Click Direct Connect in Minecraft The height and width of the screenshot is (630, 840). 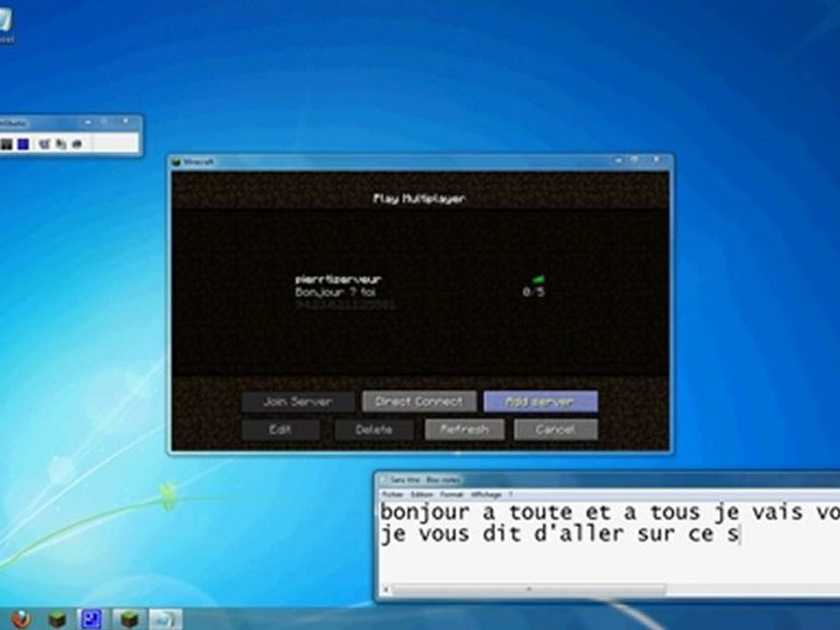(419, 402)
